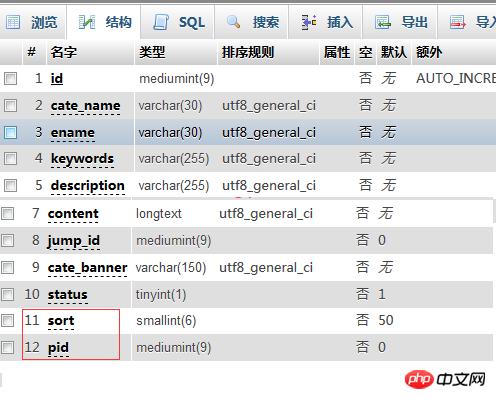
Task: Click the Browse (浏览) table icon
Action: click(x=13, y=22)
